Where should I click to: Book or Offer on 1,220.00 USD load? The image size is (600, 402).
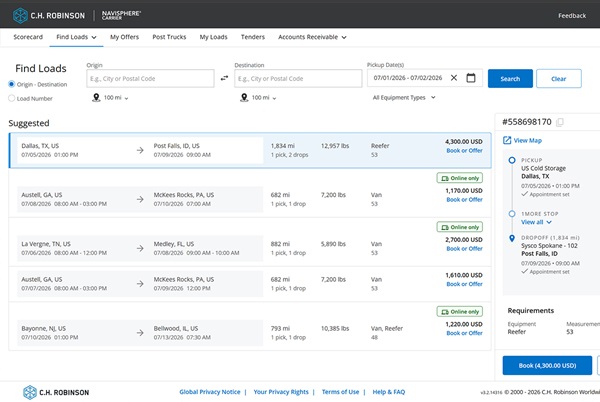465,333
